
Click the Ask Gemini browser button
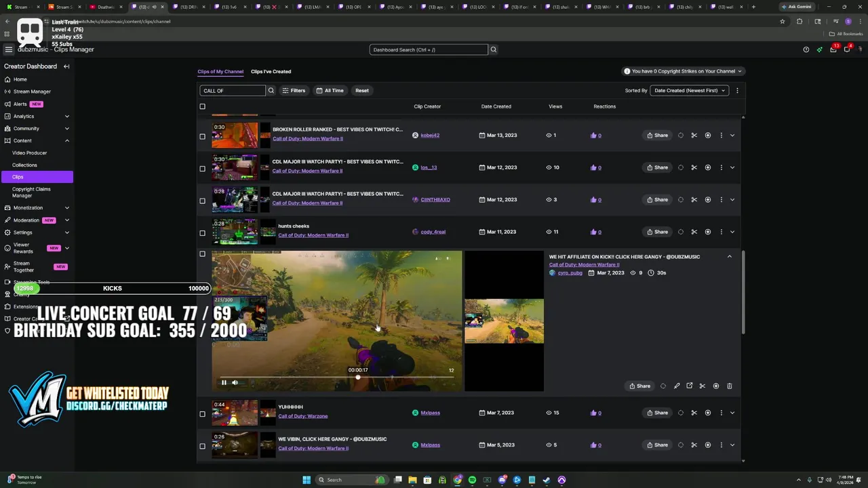[795, 7]
